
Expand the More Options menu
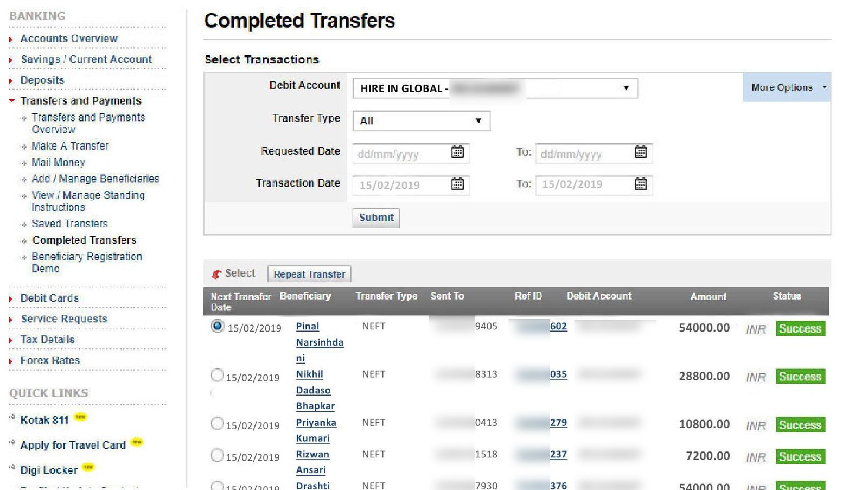787,87
